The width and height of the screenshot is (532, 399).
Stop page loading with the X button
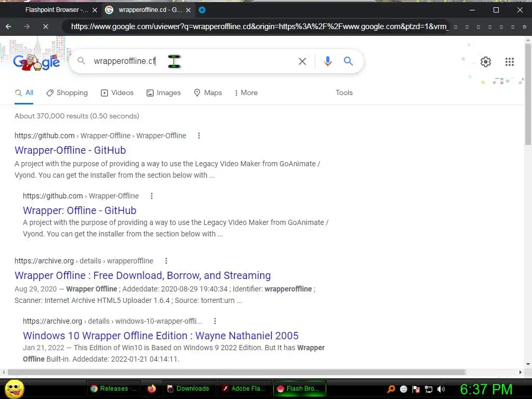tap(46, 26)
